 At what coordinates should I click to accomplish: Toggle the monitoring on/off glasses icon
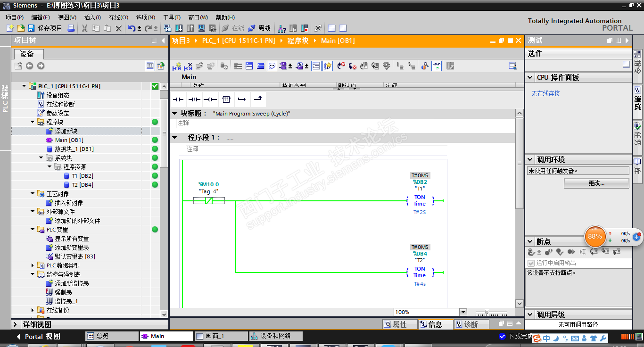(x=437, y=66)
